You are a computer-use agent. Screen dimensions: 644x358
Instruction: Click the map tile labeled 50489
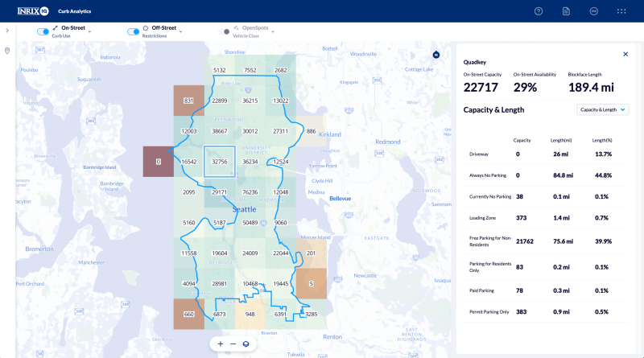coord(250,223)
